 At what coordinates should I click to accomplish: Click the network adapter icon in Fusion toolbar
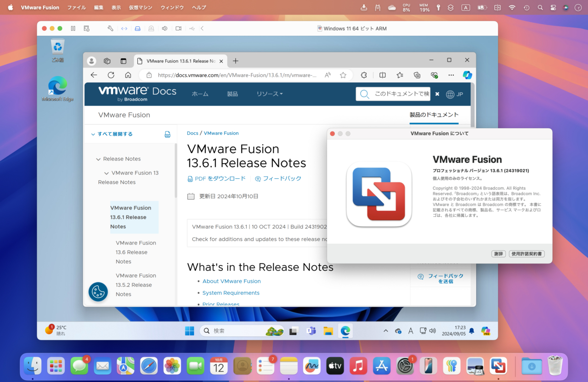(124, 29)
